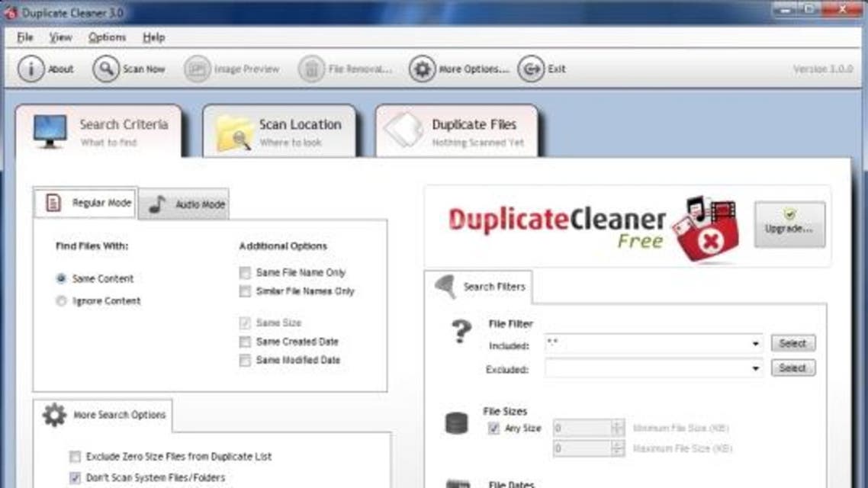Click Select button for Included filter

(792, 344)
